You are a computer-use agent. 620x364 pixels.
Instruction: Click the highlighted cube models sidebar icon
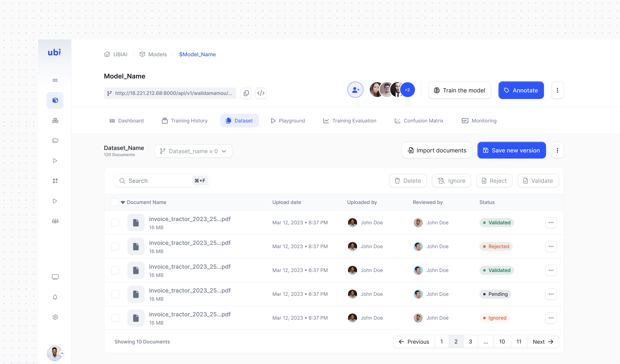[x=55, y=100]
